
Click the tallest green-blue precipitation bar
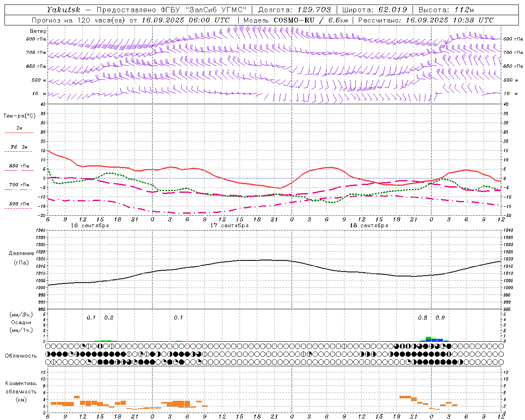428,339
